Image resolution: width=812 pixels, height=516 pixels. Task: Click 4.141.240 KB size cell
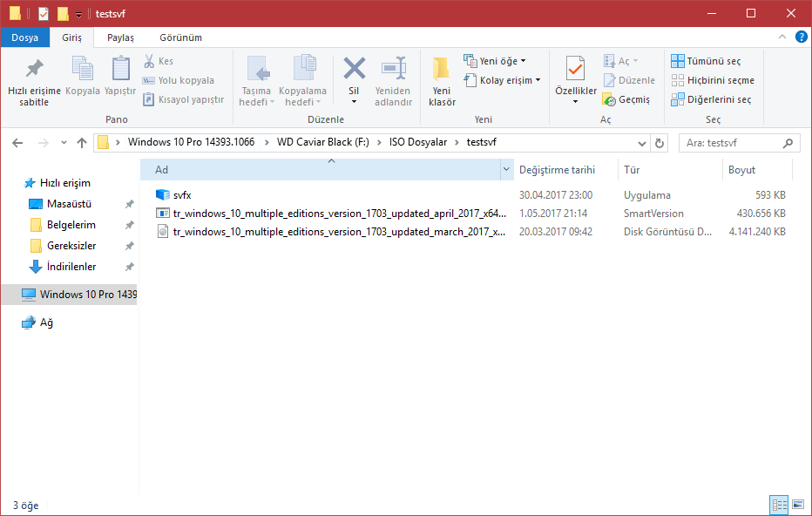tap(757, 232)
